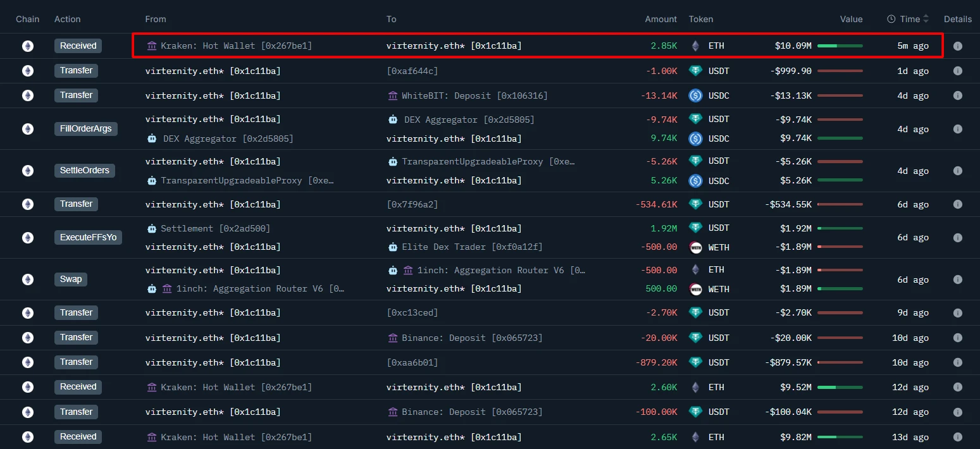Click the Received action badge on the first row
The image size is (980, 449).
(78, 46)
